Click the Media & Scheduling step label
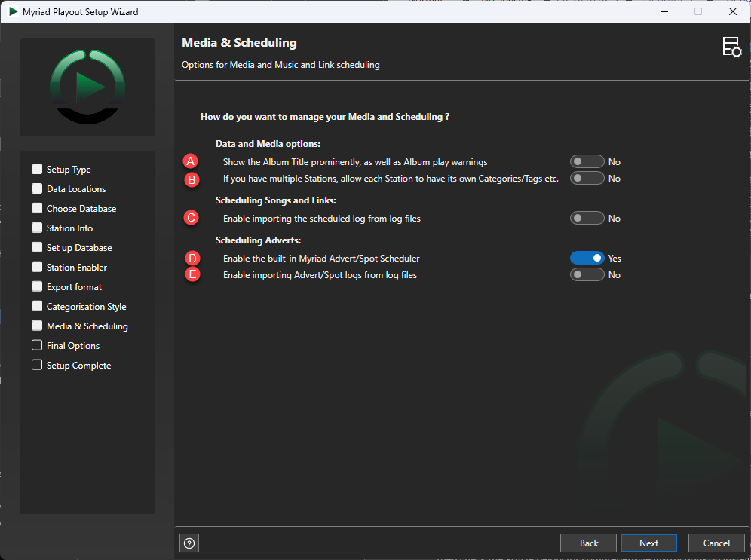The image size is (751, 560). point(87,326)
